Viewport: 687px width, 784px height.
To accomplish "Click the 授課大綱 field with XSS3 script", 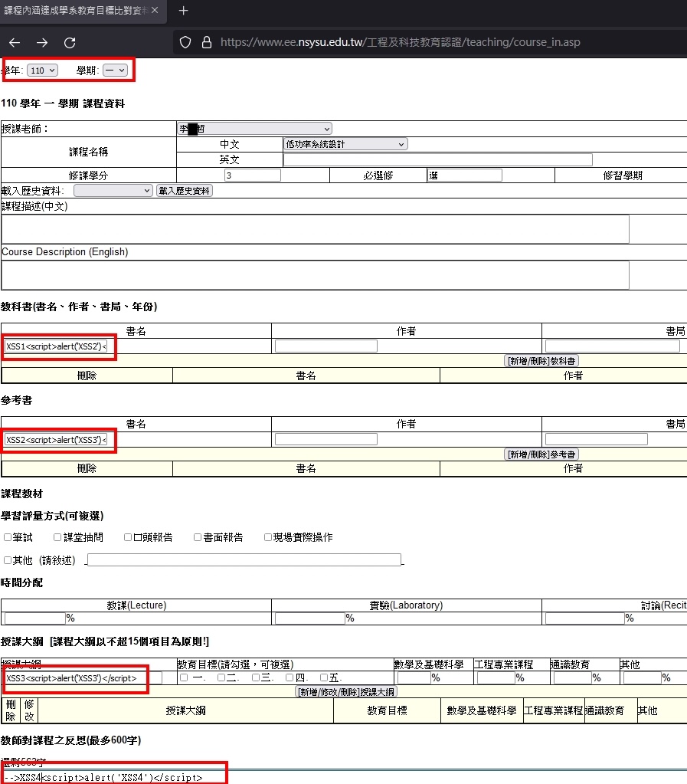I will click(x=83, y=678).
